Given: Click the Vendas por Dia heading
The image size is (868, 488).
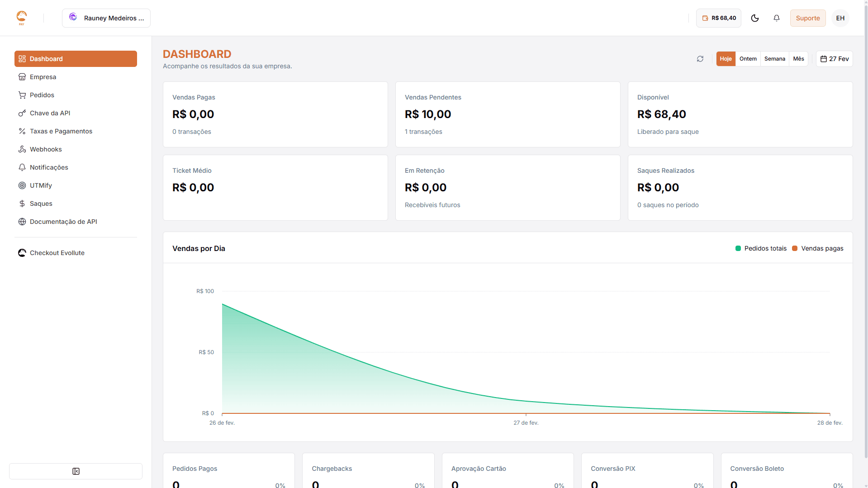Looking at the screenshot, I should pyautogui.click(x=199, y=248).
